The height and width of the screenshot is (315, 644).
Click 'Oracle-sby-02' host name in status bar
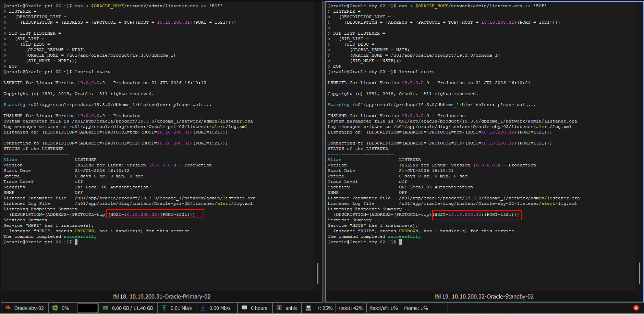click(x=29, y=308)
